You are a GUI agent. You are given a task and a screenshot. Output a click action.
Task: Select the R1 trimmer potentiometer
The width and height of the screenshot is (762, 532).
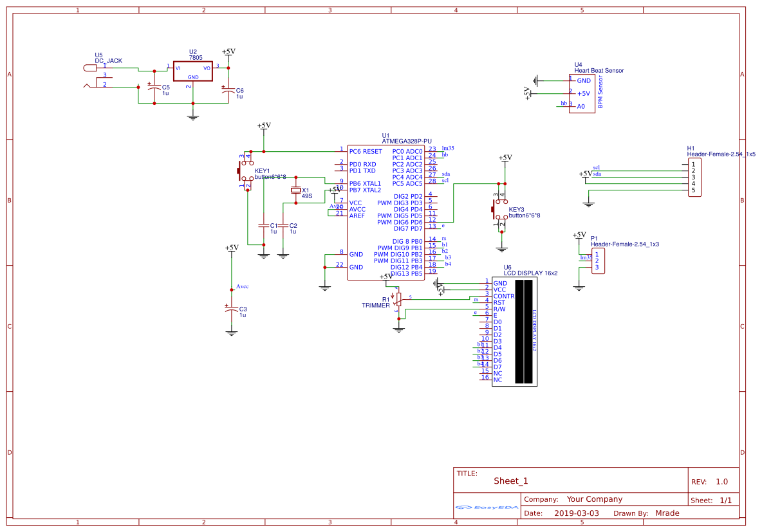click(x=398, y=298)
